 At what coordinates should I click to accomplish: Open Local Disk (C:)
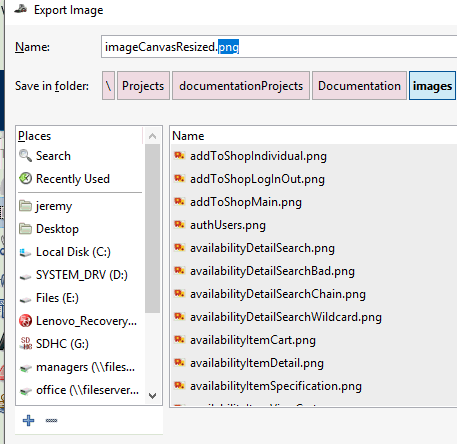point(73,252)
